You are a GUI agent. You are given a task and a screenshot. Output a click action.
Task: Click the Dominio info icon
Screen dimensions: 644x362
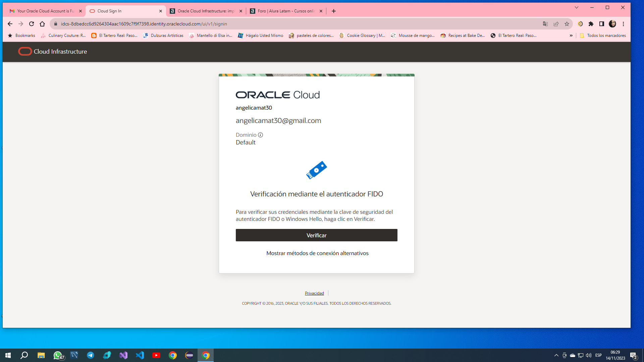coord(260,135)
